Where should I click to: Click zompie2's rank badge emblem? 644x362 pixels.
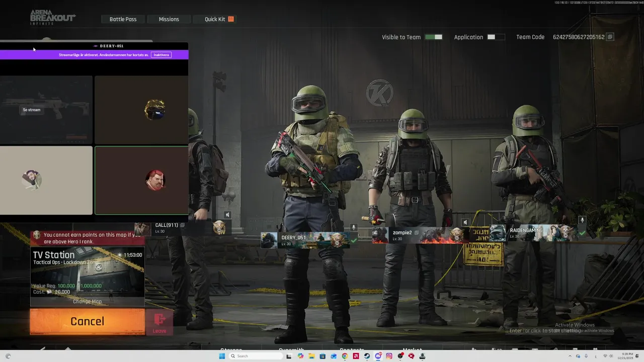pyautogui.click(x=457, y=235)
